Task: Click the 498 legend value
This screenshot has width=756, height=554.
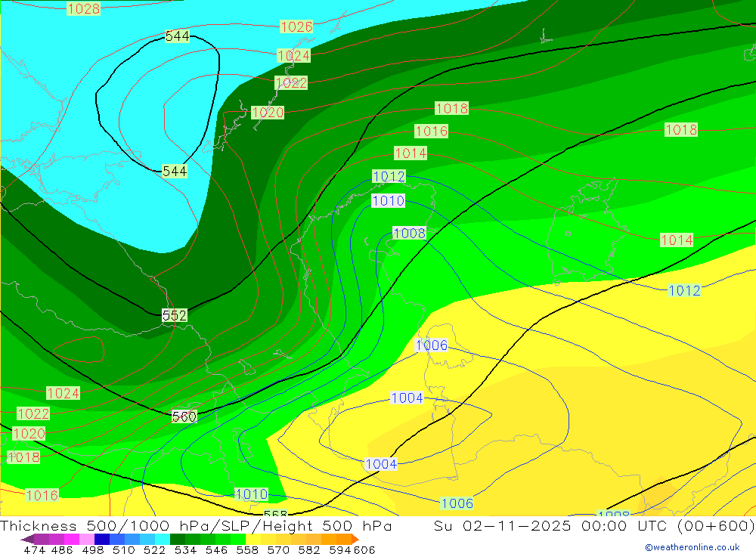Action: click(x=92, y=549)
